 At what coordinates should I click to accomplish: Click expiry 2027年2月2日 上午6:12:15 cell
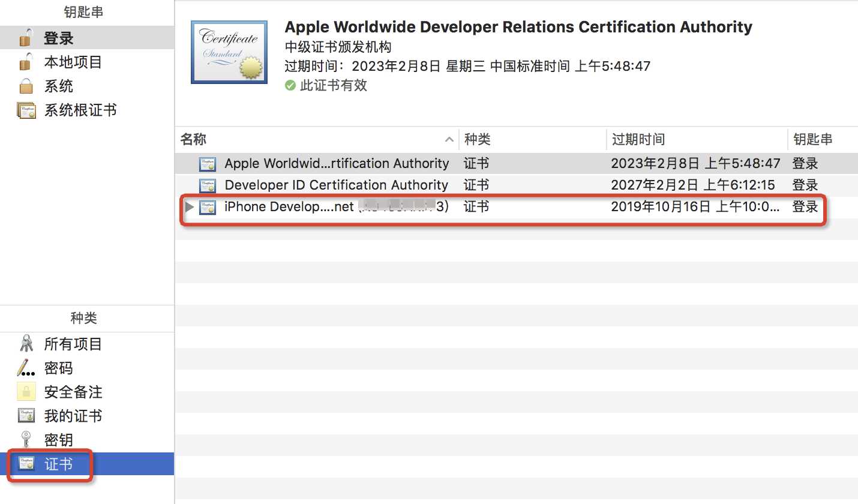click(693, 185)
